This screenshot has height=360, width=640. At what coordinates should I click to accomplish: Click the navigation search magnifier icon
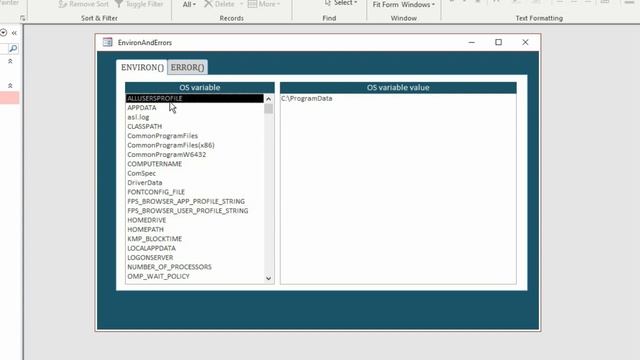[x=13, y=49]
